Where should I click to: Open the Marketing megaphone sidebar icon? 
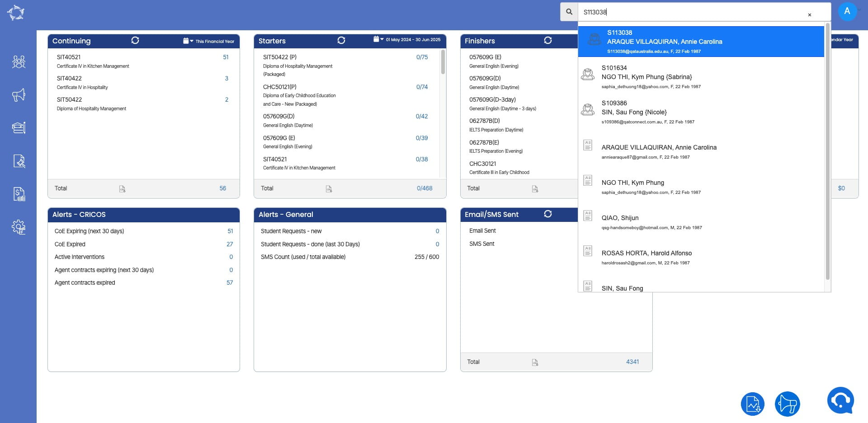(18, 95)
